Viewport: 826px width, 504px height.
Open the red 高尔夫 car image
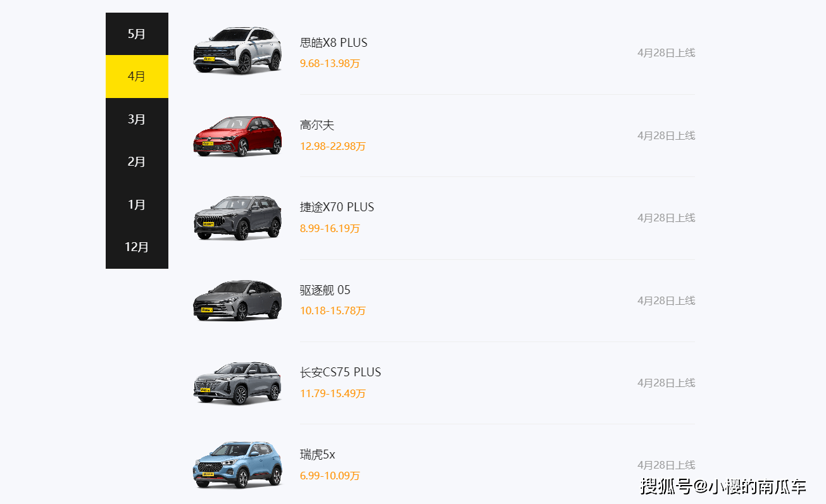237,135
